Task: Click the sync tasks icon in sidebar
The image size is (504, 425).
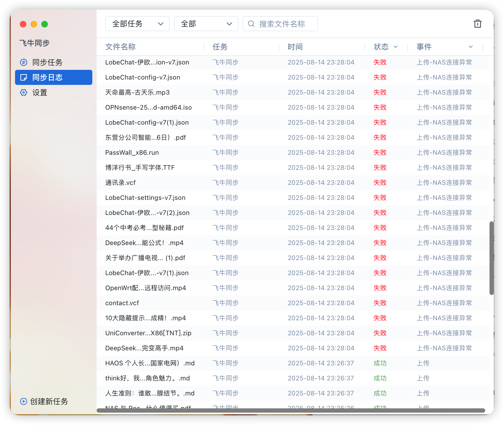Action: pos(24,62)
